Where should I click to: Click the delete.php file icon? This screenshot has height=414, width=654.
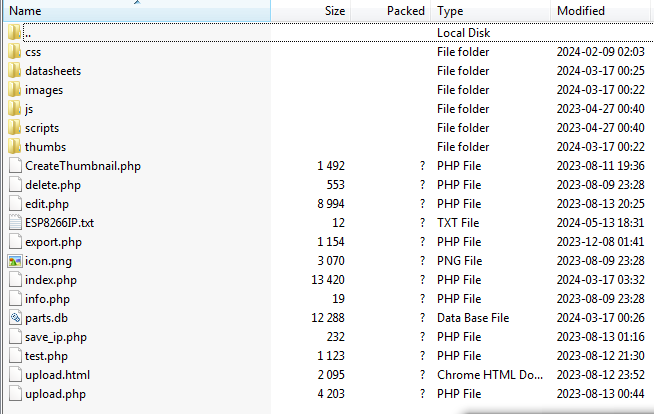point(15,185)
